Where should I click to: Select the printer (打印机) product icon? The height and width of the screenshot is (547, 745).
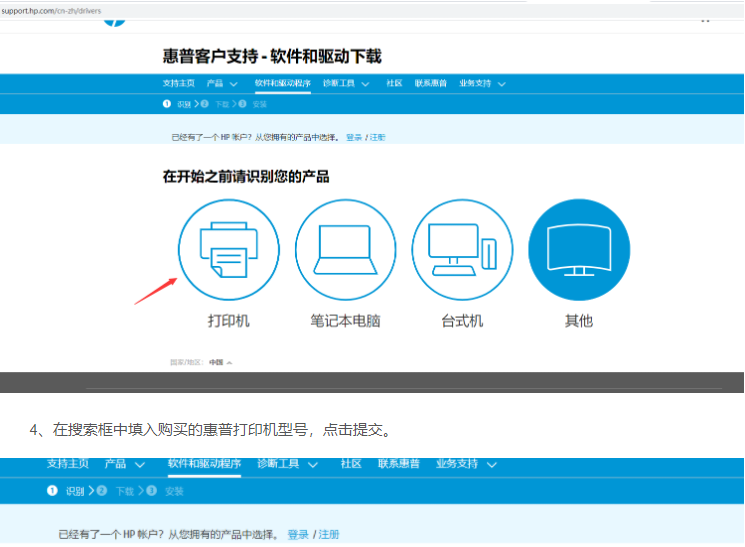point(229,250)
